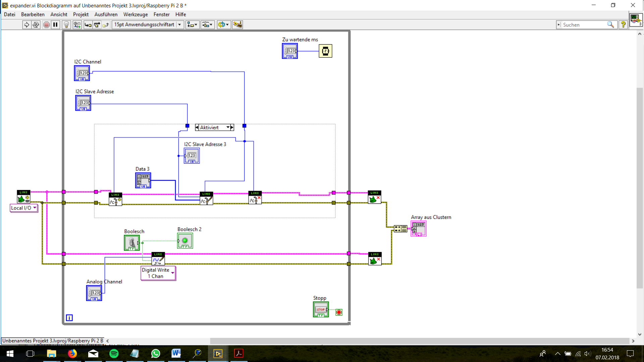644x362 pixels.
Task: Open Spotify from the taskbar
Action: click(114, 354)
